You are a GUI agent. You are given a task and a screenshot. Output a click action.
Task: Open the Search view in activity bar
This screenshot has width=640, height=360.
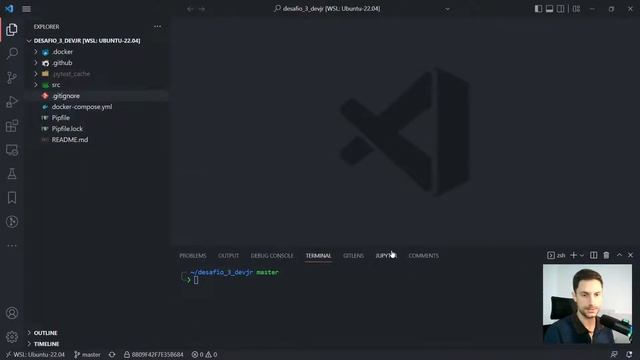pos(12,53)
